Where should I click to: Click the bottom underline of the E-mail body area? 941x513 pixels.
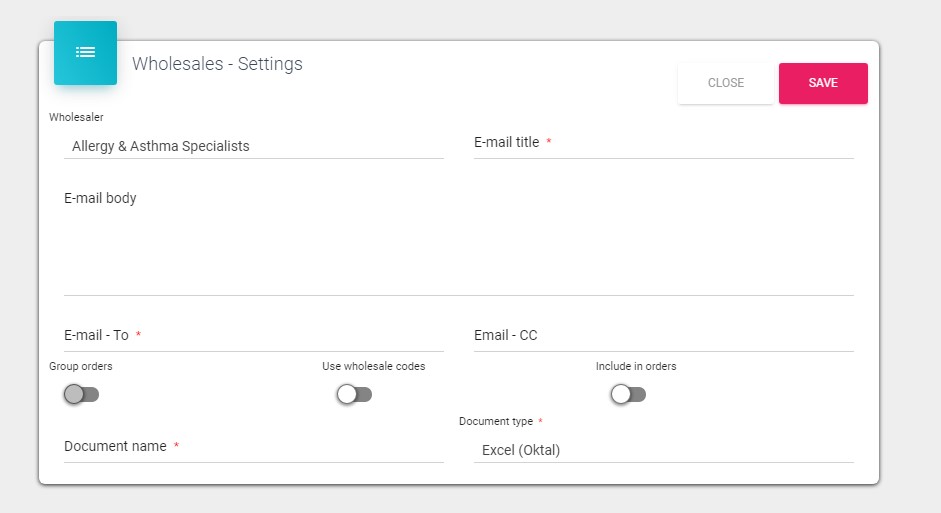458,295
